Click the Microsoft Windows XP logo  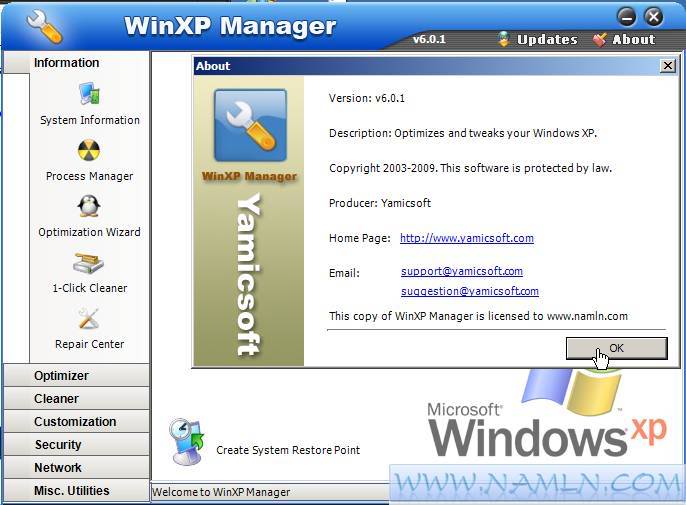click(547, 414)
